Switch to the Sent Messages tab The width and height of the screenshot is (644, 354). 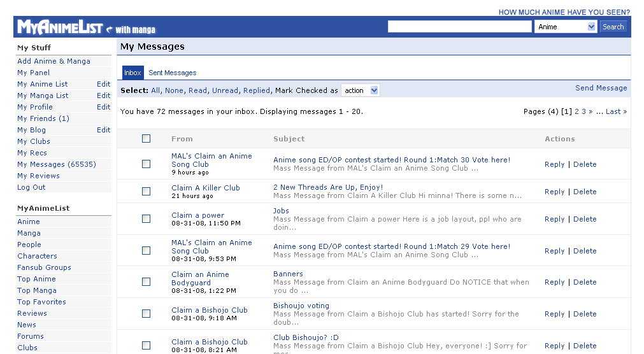tap(173, 73)
